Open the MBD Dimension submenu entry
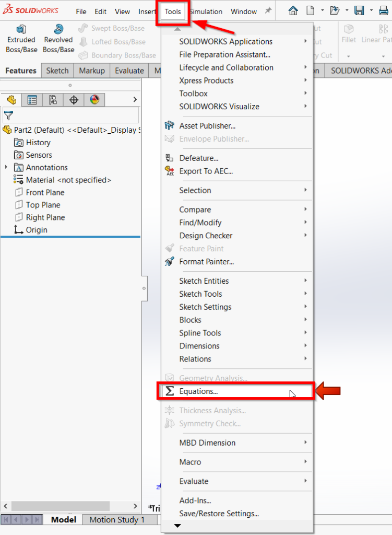392x535 pixels. point(237,443)
